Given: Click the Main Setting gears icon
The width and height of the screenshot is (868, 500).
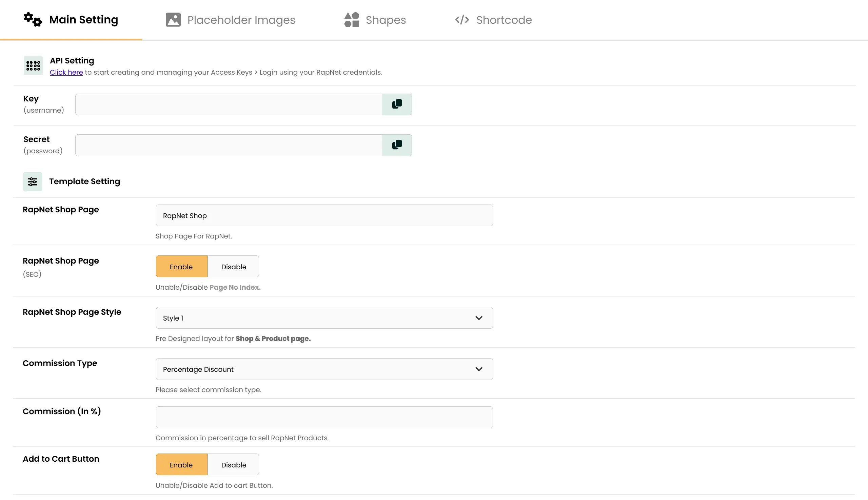Looking at the screenshot, I should pos(33,20).
